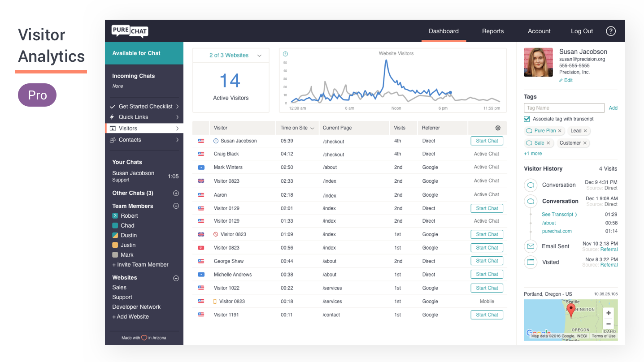The height and width of the screenshot is (362, 644).
Task: Click the Visited browser window icon
Action: point(531,262)
